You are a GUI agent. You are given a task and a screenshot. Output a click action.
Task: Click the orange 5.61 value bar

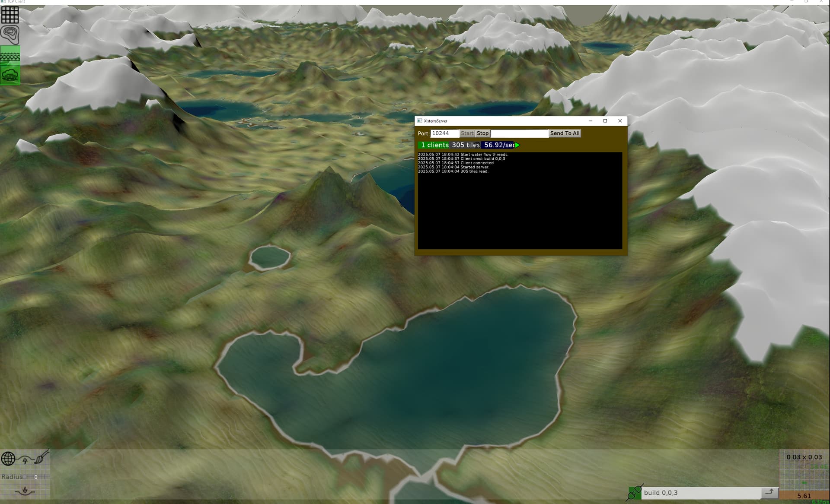(804, 496)
